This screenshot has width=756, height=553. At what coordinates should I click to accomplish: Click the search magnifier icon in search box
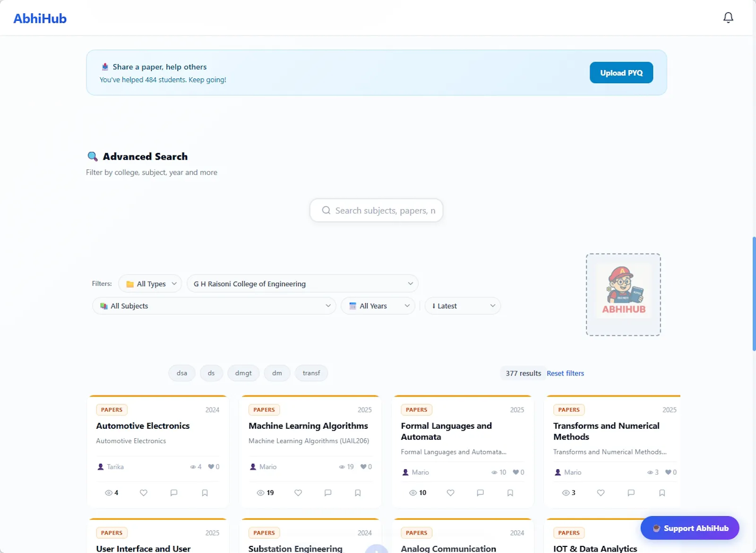point(326,210)
